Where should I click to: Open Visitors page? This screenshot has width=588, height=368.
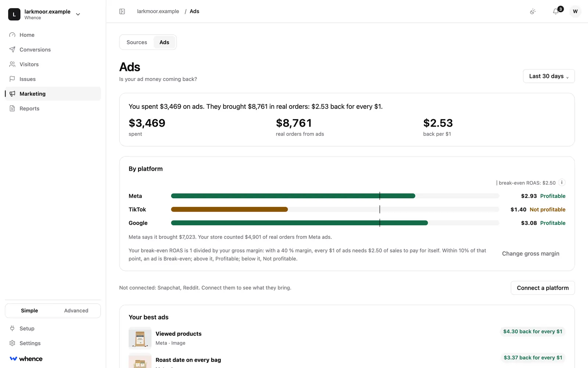click(53, 64)
